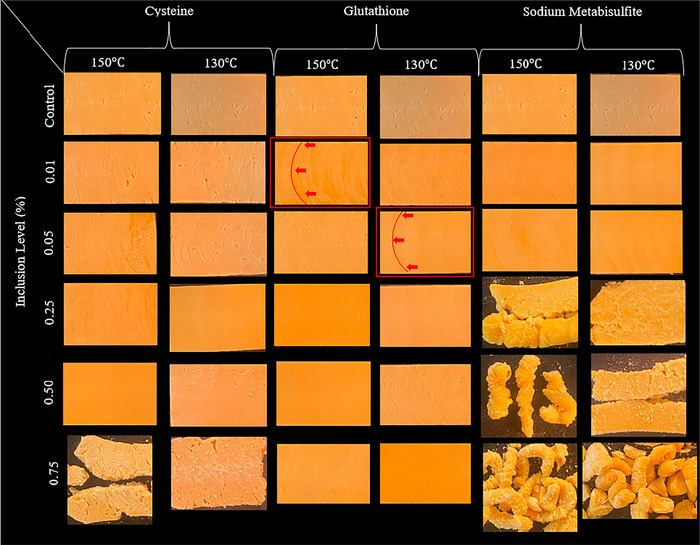Open the Cysteine 130°C sample at 0.01%

218,172
